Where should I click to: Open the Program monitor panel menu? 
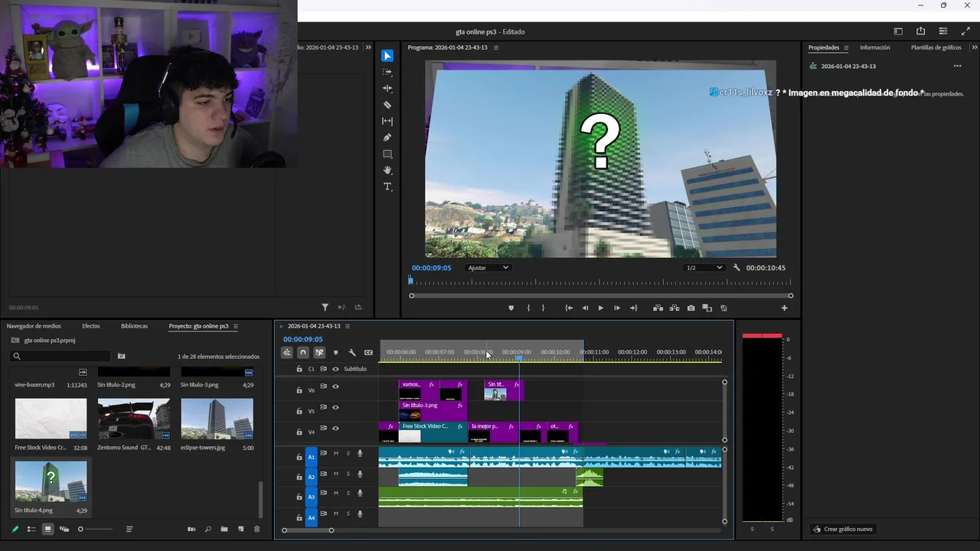tap(496, 47)
